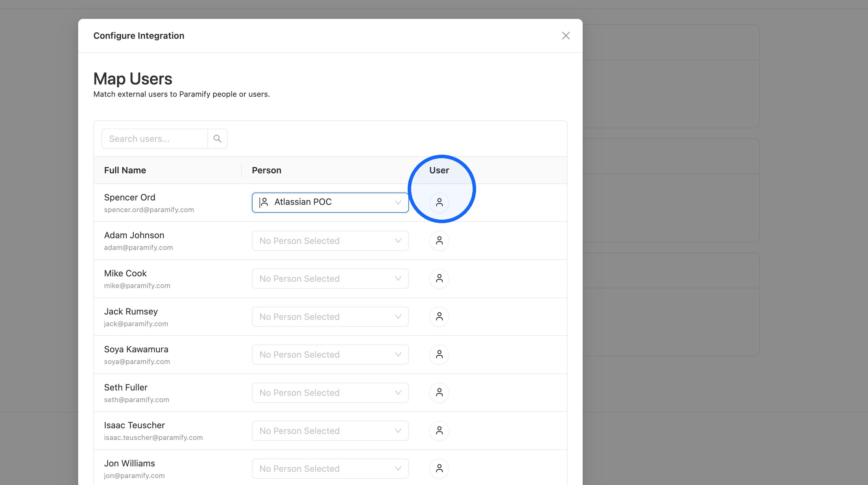Image resolution: width=868 pixels, height=485 pixels.
Task: Open person dropdown for Adam Johnson
Action: [x=330, y=240]
